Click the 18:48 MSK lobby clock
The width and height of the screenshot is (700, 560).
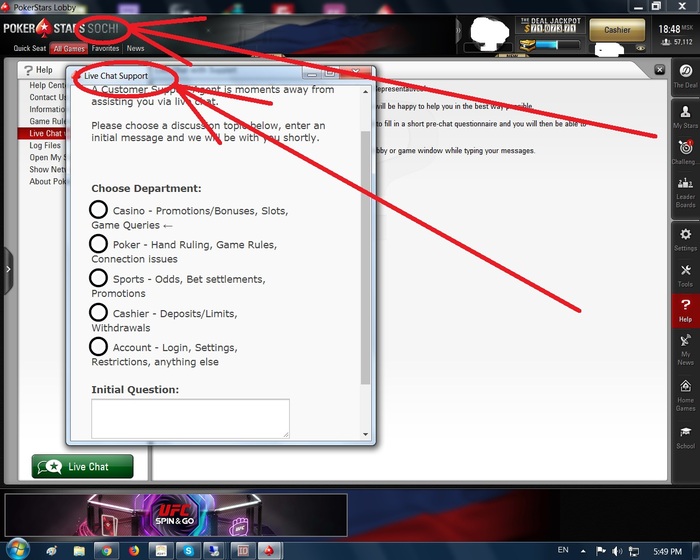pos(675,29)
